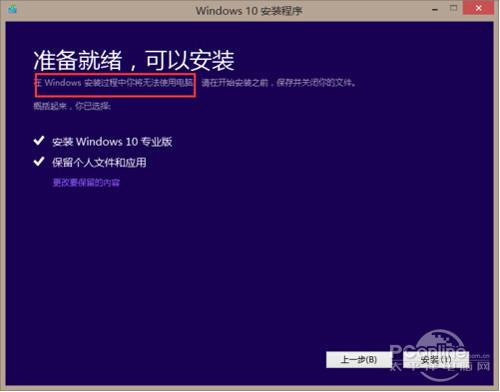Close the Windows 10 安装程序 window
The width and height of the screenshot is (500, 392).
click(478, 8)
